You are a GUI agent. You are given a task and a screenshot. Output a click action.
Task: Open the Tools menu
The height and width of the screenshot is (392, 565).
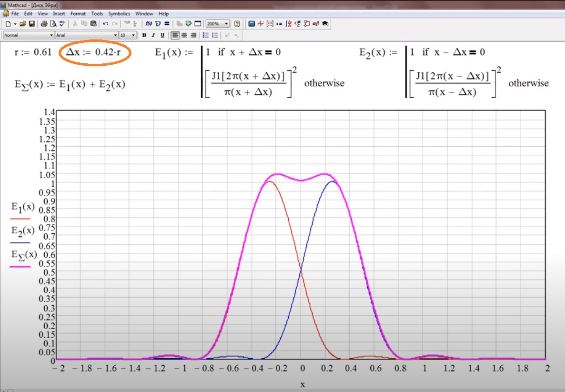pos(97,14)
